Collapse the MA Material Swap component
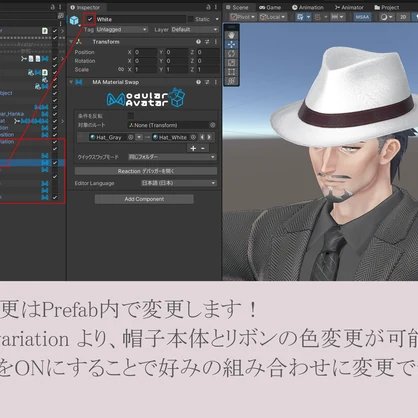The image size is (418, 418). point(71,82)
